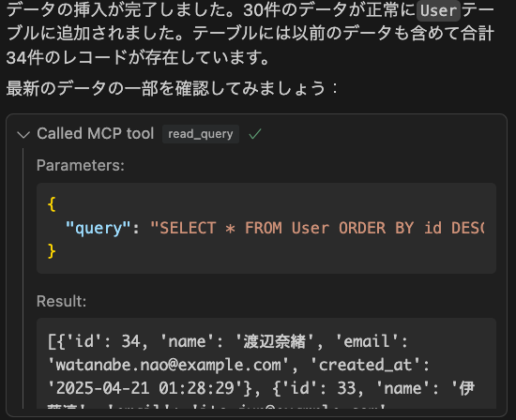Click the 2025-04-21 01:28:29 timestamp

click(x=145, y=388)
